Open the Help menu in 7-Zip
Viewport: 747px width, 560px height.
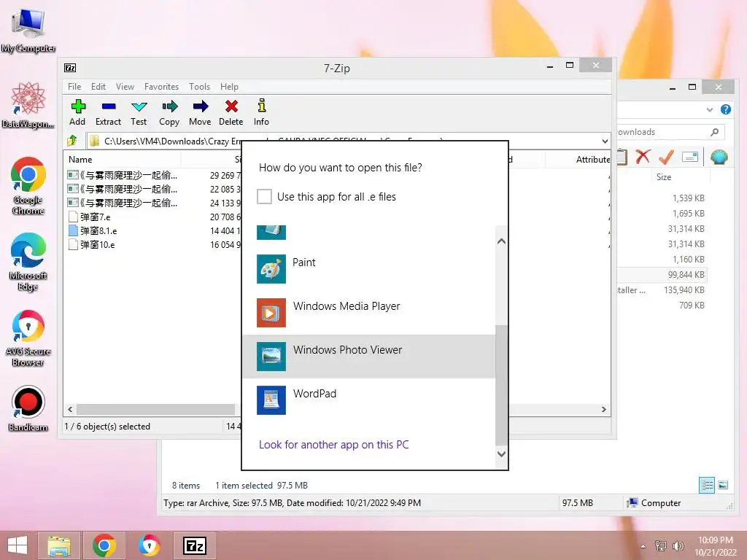229,87
